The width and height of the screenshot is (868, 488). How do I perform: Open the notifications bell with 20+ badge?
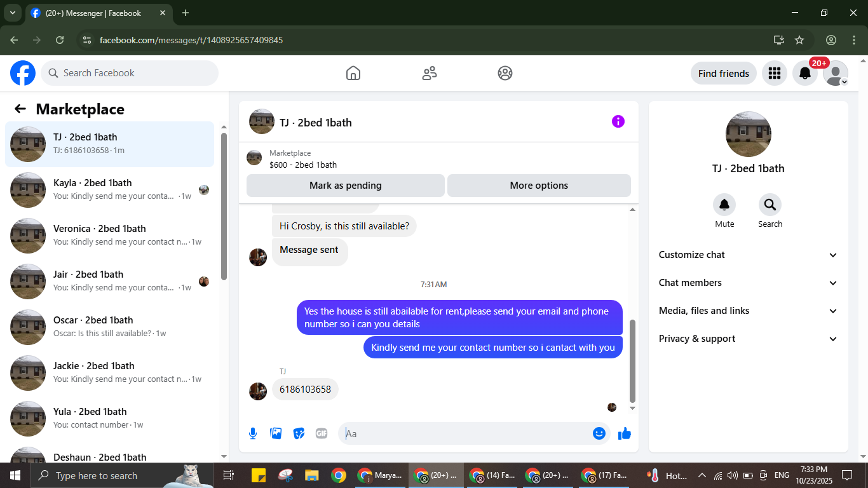pos(805,73)
